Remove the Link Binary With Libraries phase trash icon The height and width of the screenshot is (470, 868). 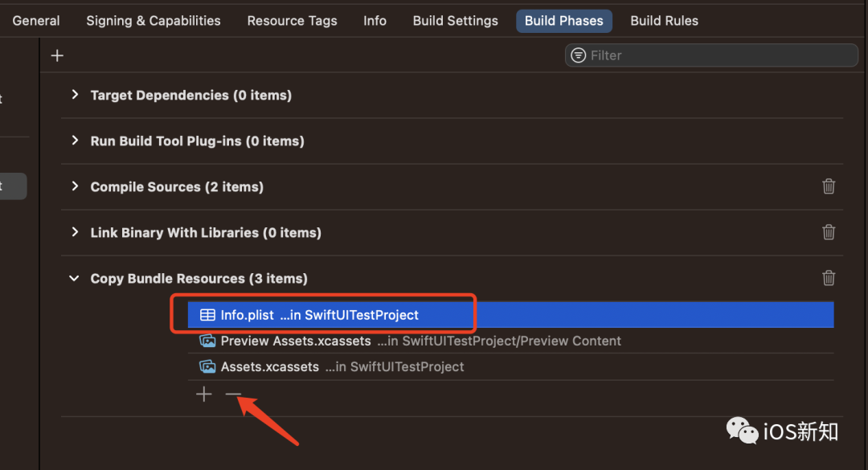tap(829, 232)
